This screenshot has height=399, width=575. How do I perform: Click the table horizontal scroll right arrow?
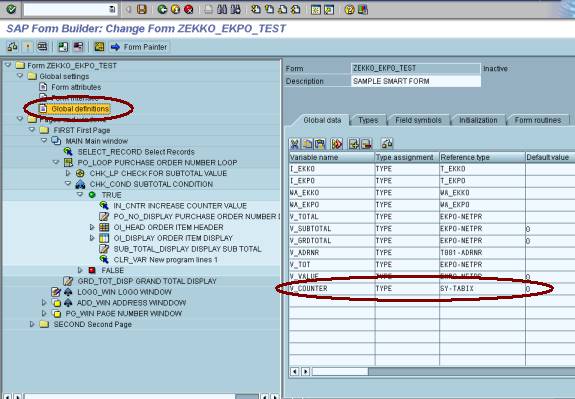tap(305, 371)
